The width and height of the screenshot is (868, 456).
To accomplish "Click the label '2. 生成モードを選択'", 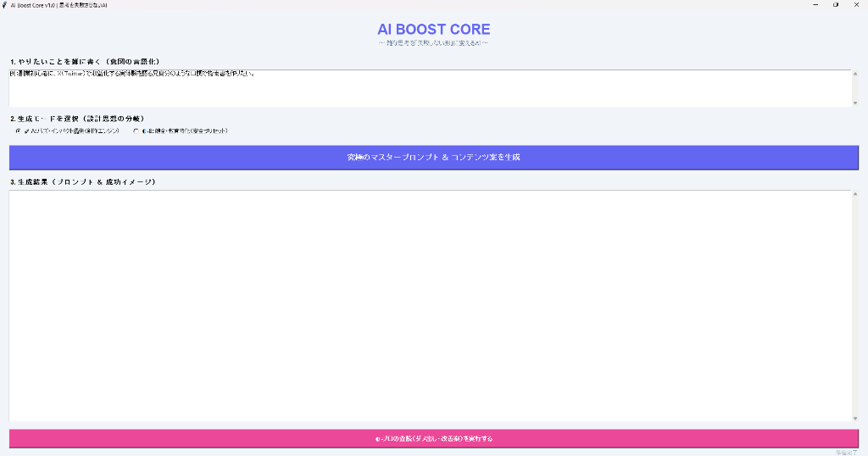I will [x=77, y=119].
